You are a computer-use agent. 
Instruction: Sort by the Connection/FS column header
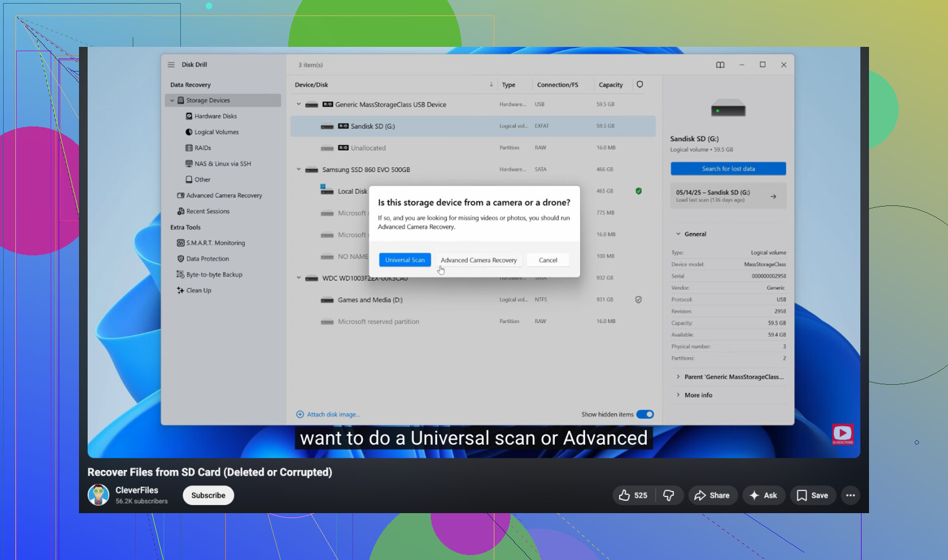(x=557, y=84)
